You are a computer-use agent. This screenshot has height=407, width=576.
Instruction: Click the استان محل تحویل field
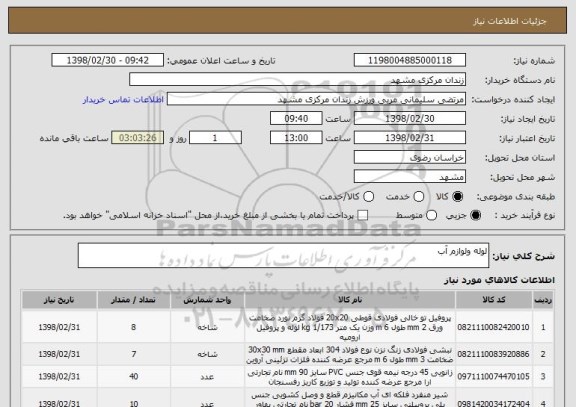410,158
